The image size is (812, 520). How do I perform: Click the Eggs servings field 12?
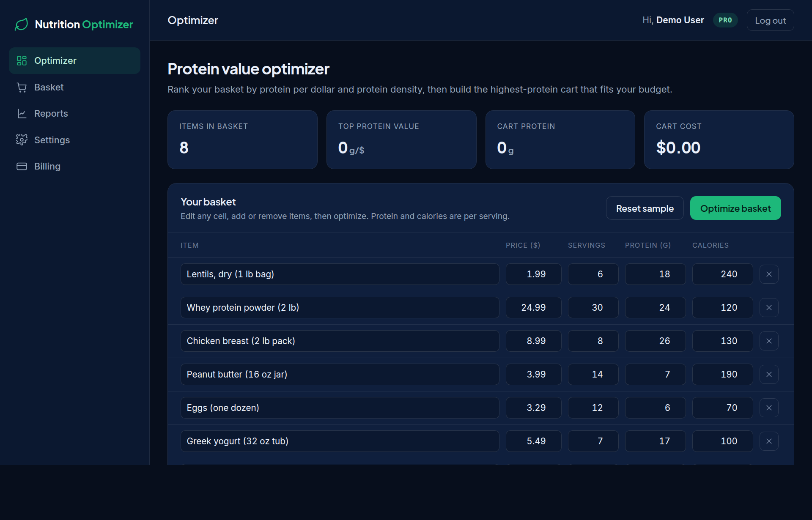[593, 408]
